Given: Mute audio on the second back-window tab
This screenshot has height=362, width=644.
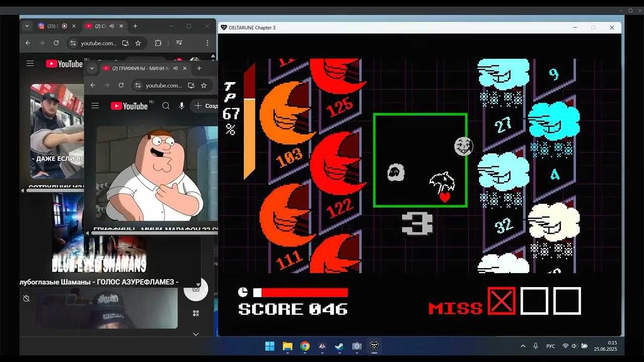Looking at the screenshot, I should [x=111, y=26].
